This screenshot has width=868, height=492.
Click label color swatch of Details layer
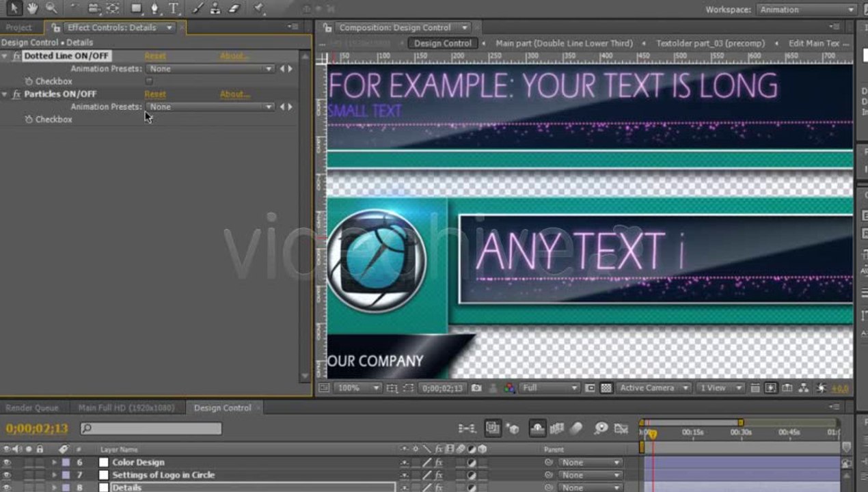pyautogui.click(x=66, y=487)
